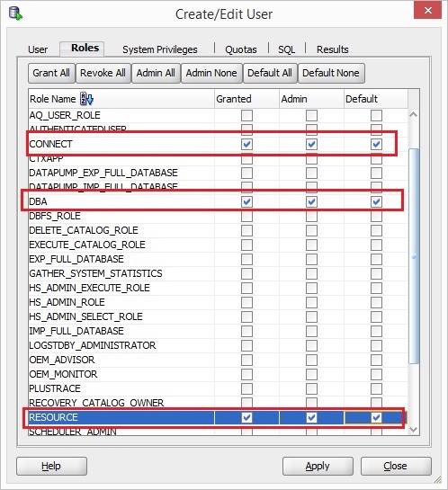Toggle Admin checkbox for DBA role

(x=311, y=202)
